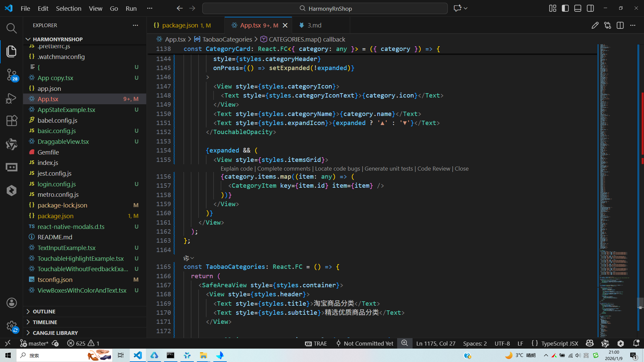This screenshot has height=362, width=644.
Task: Toggle the secondary side bar visibility
Action: tap(590, 8)
